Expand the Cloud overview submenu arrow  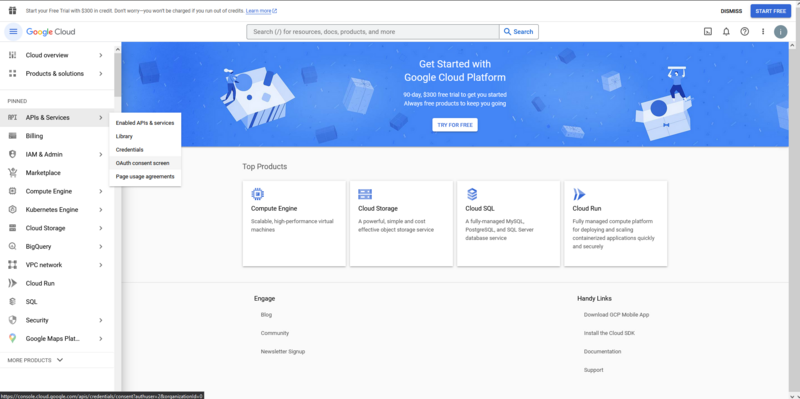(x=101, y=55)
